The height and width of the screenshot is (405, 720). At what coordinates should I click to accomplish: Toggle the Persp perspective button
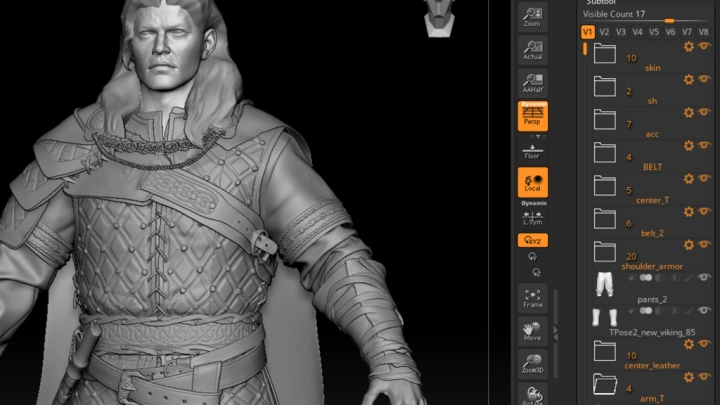(x=533, y=116)
